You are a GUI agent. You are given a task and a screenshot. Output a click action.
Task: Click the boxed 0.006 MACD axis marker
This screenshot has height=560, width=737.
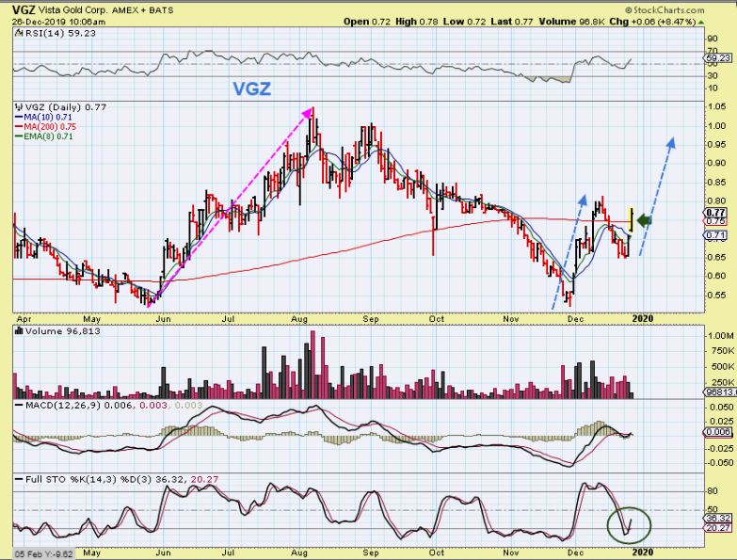pyautogui.click(x=718, y=432)
